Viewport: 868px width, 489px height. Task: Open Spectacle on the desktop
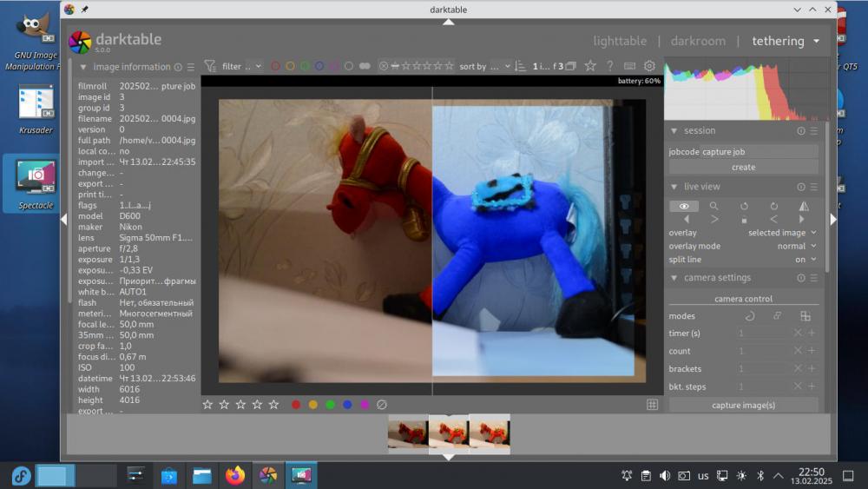point(36,185)
